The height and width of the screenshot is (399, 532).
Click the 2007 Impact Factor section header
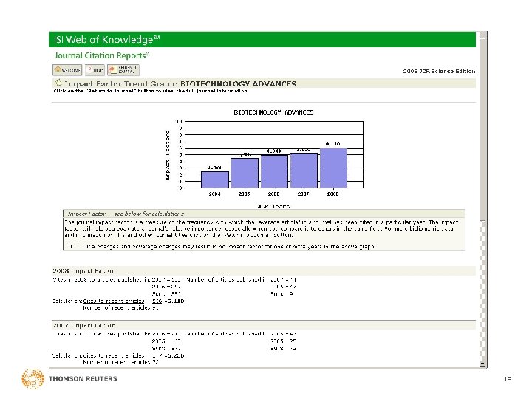coord(264,325)
